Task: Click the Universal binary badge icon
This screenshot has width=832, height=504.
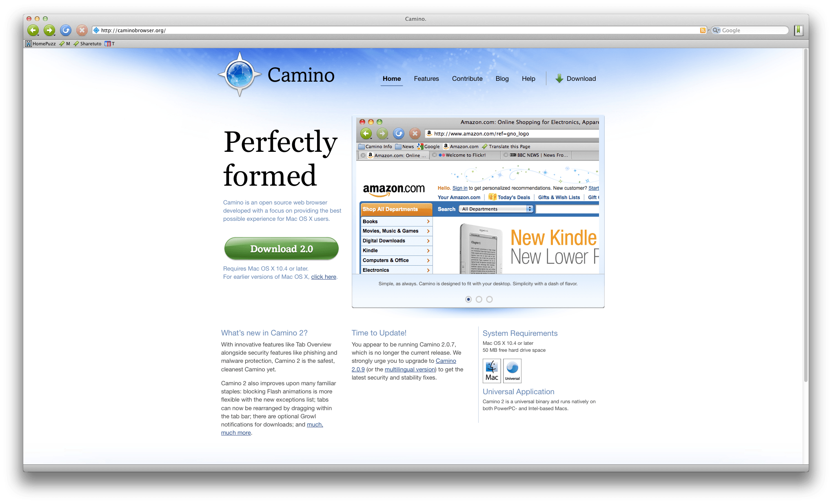Action: pos(512,371)
